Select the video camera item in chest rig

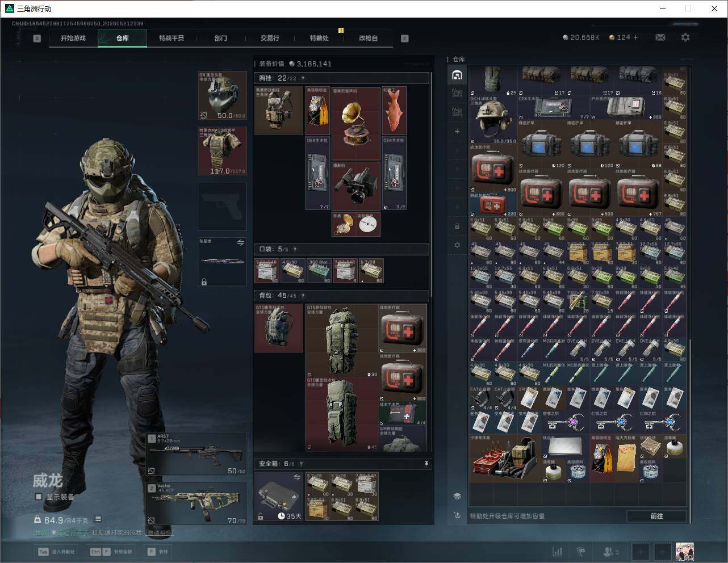[356, 186]
